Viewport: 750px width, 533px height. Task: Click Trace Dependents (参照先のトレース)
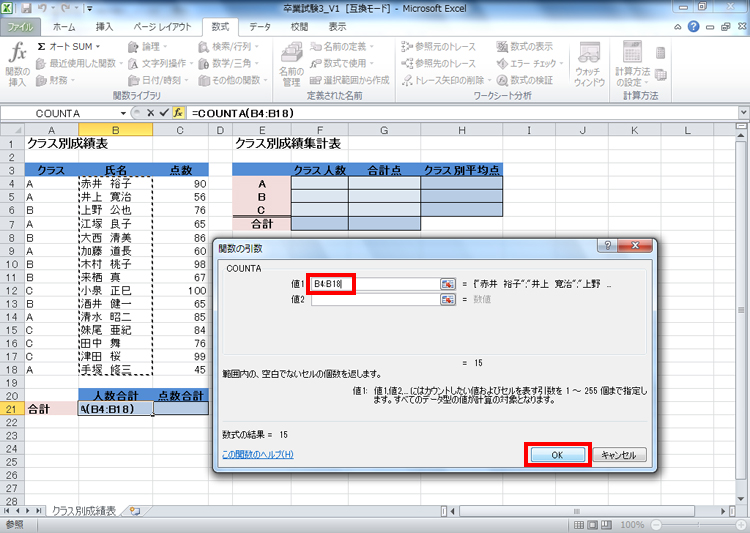439,63
